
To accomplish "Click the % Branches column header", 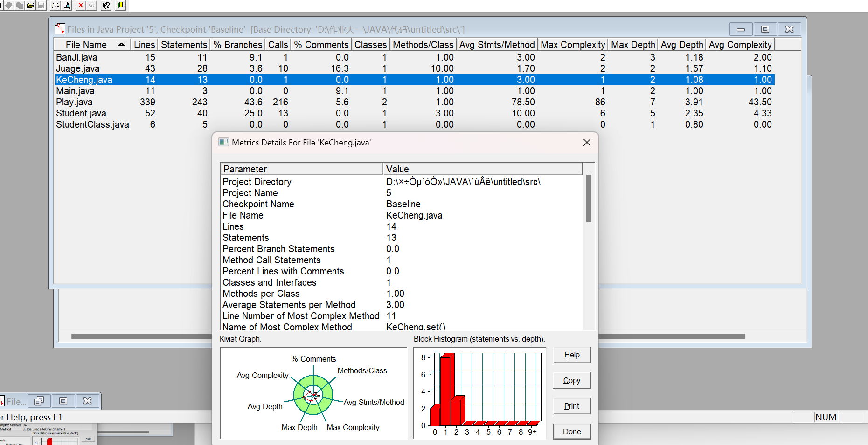I will [x=238, y=45].
